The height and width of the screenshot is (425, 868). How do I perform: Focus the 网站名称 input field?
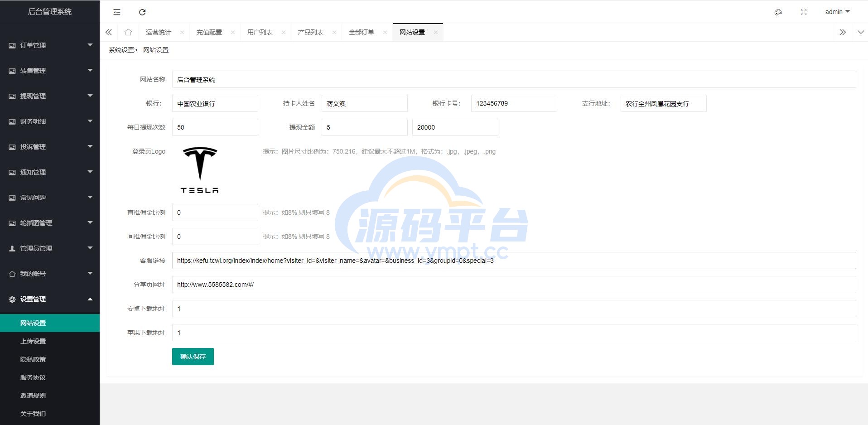tap(514, 79)
